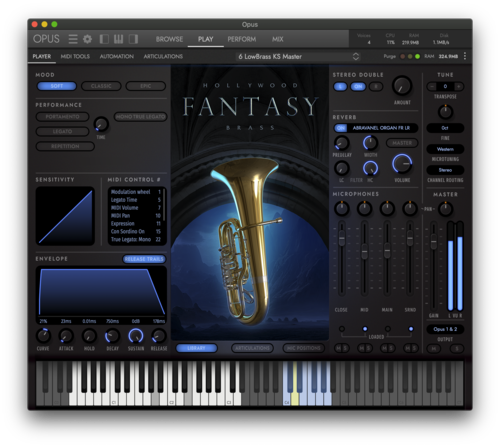Enable Legato performance mode
The height and width of the screenshot is (447, 500).
point(62,131)
